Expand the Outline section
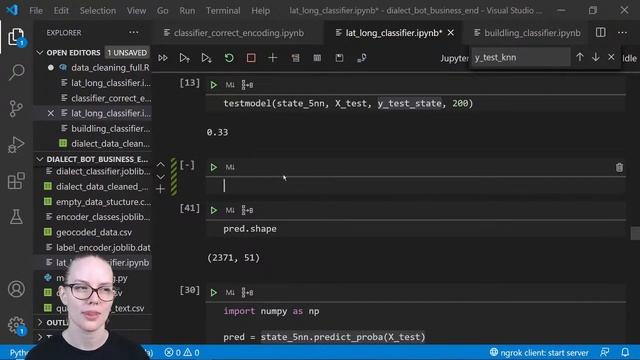The height and width of the screenshot is (360, 640). click(x=40, y=322)
